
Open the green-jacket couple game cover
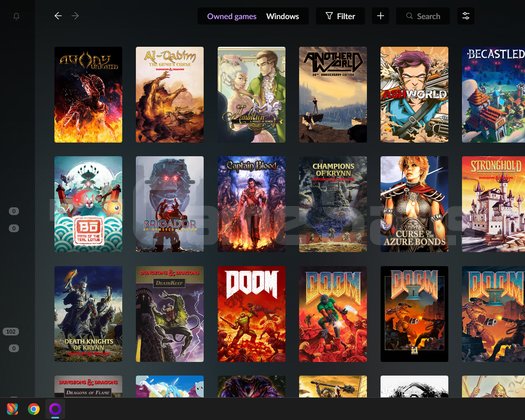(251, 95)
